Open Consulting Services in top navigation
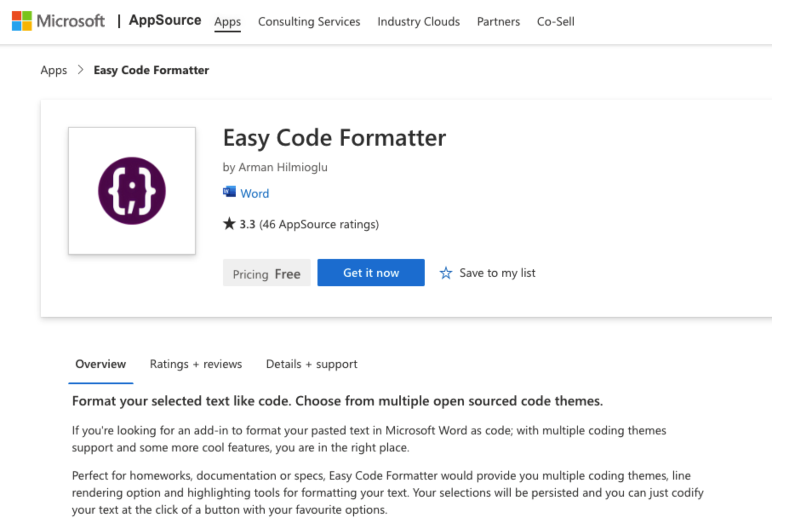812x529 pixels. [309, 21]
